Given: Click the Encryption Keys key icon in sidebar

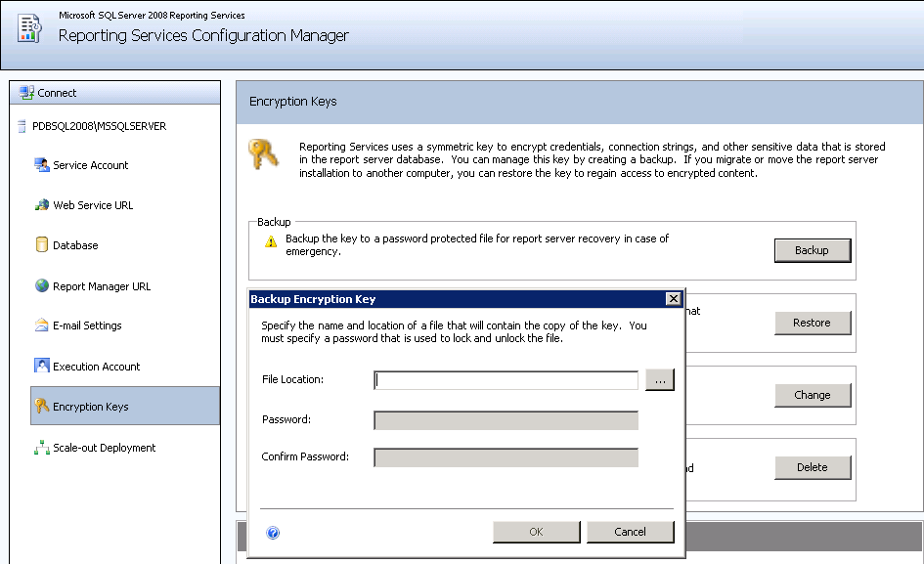Looking at the screenshot, I should pos(41,406).
